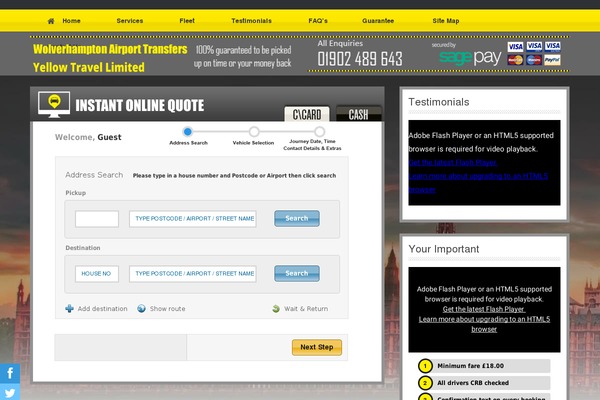Open the Services menu item
The height and width of the screenshot is (400, 600).
pyautogui.click(x=129, y=20)
